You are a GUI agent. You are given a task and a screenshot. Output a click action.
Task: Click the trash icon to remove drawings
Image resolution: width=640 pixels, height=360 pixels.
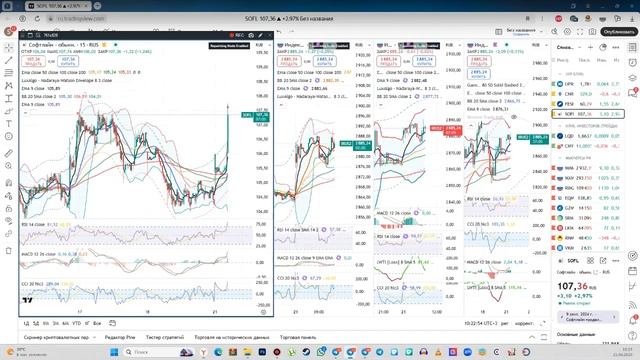tap(9, 251)
